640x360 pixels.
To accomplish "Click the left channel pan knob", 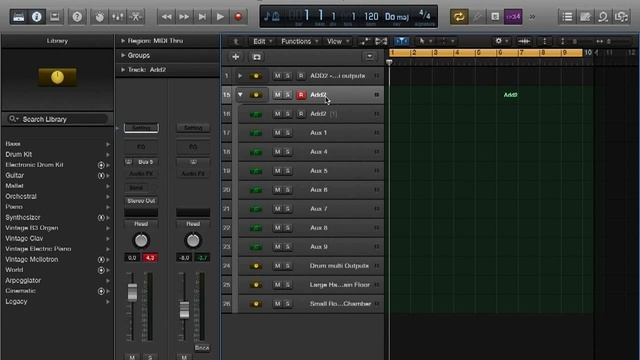I will (x=141, y=241).
